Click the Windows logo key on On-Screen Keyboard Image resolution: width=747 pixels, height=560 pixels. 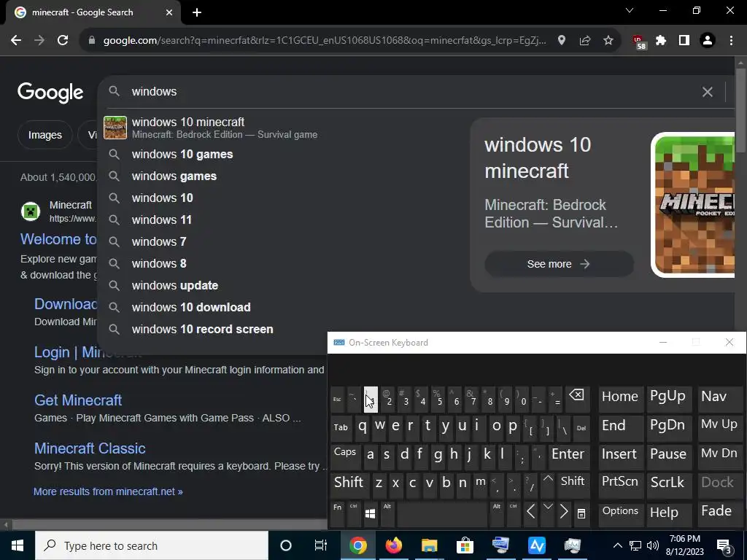[370, 514]
